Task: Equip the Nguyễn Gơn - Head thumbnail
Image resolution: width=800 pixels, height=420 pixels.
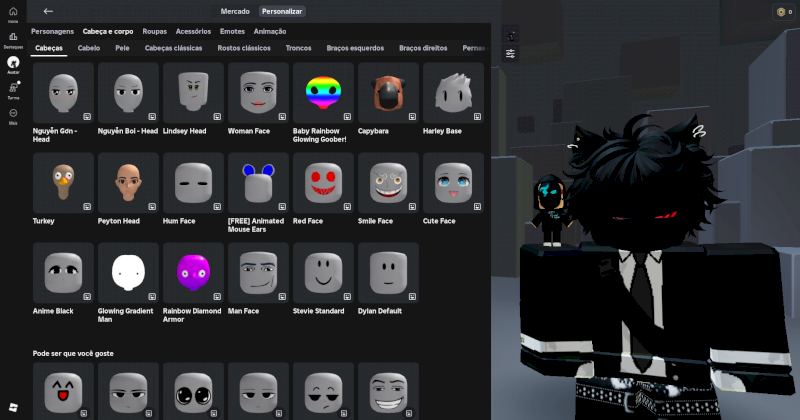Action: coord(63,93)
